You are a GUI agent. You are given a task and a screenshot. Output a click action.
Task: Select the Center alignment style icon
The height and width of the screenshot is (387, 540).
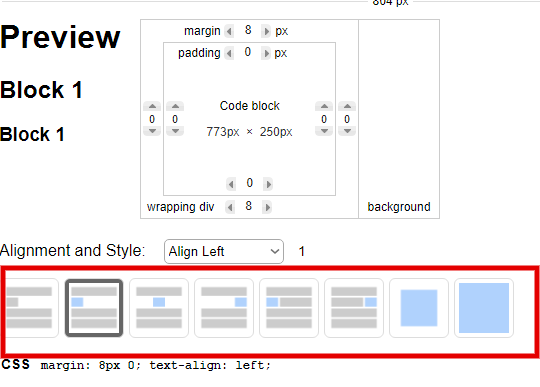click(159, 308)
